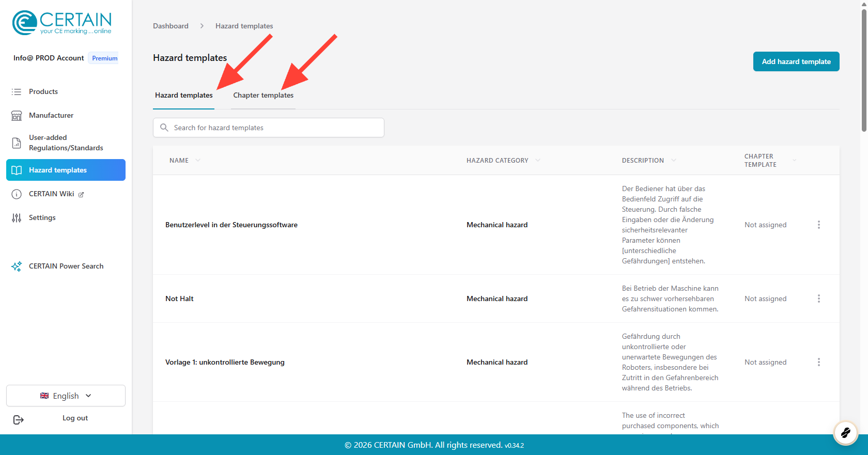
Task: Open template Benutzerlevel in der Steuerungssoftware
Action: point(231,225)
